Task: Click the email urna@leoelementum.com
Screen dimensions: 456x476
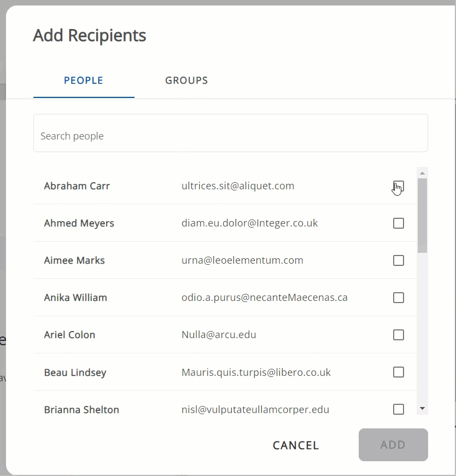Action: point(242,260)
